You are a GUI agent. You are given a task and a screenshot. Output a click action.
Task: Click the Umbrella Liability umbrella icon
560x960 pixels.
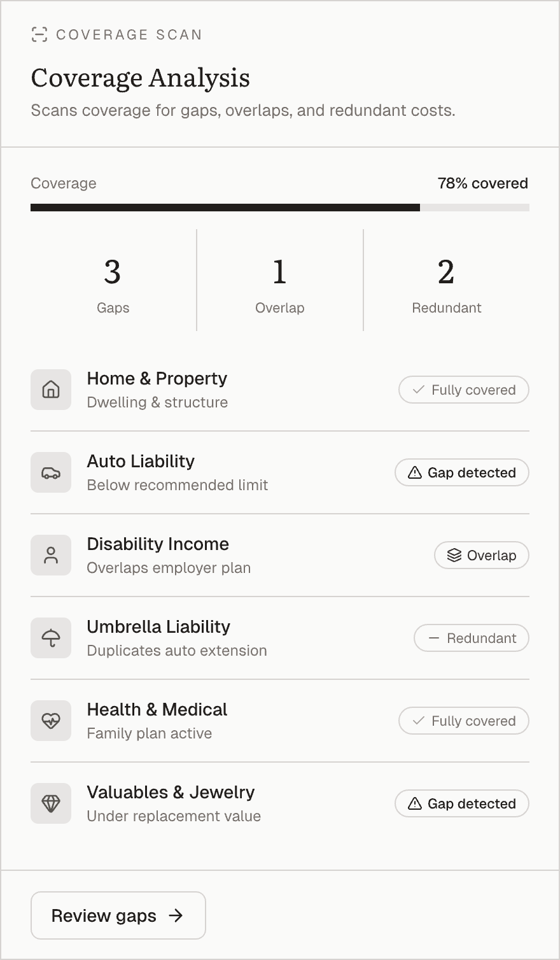click(x=51, y=638)
